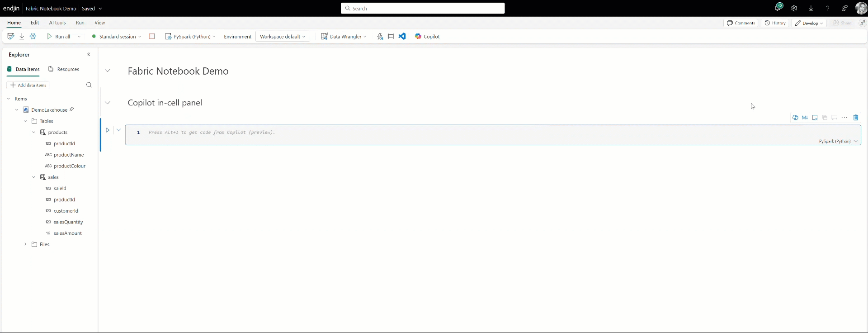Collapse the Tables folder
Viewport: 868px width, 333px height.
click(25, 121)
